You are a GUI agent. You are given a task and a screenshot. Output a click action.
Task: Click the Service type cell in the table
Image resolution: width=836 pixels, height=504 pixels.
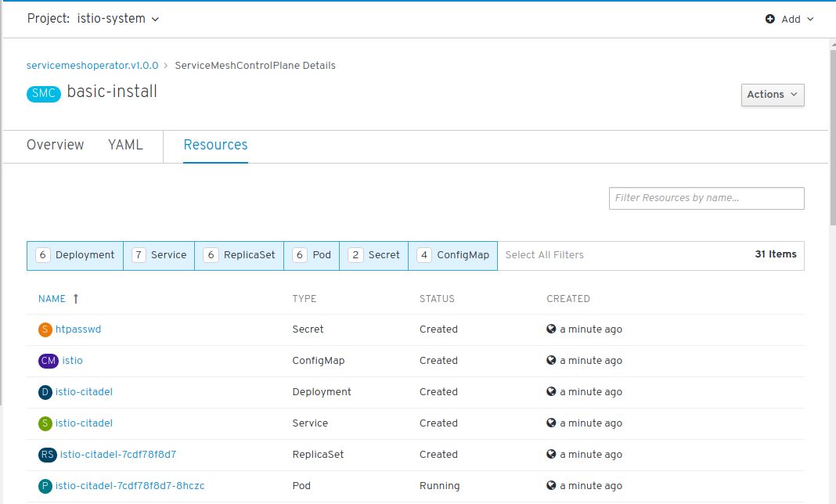310,423
